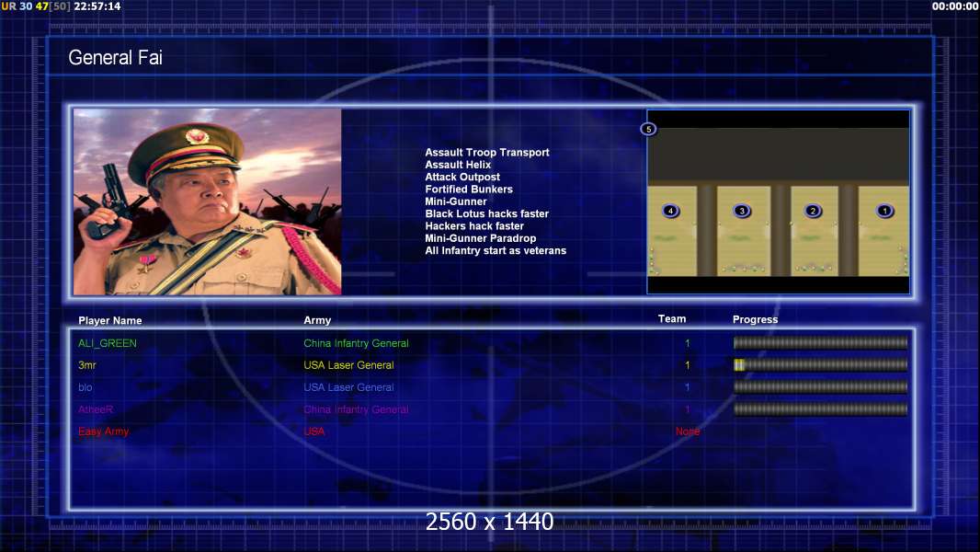Select player name blo
The height and width of the screenshot is (552, 980).
(x=85, y=387)
